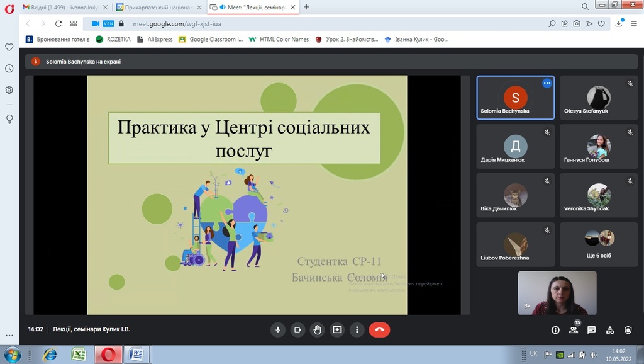
Task: Open the Activities panel icon
Action: (x=609, y=330)
